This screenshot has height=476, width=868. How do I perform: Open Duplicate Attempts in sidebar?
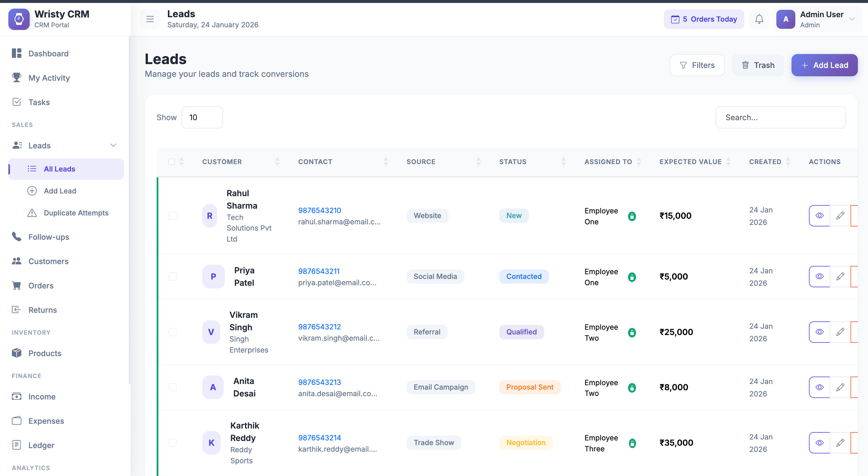pyautogui.click(x=76, y=213)
